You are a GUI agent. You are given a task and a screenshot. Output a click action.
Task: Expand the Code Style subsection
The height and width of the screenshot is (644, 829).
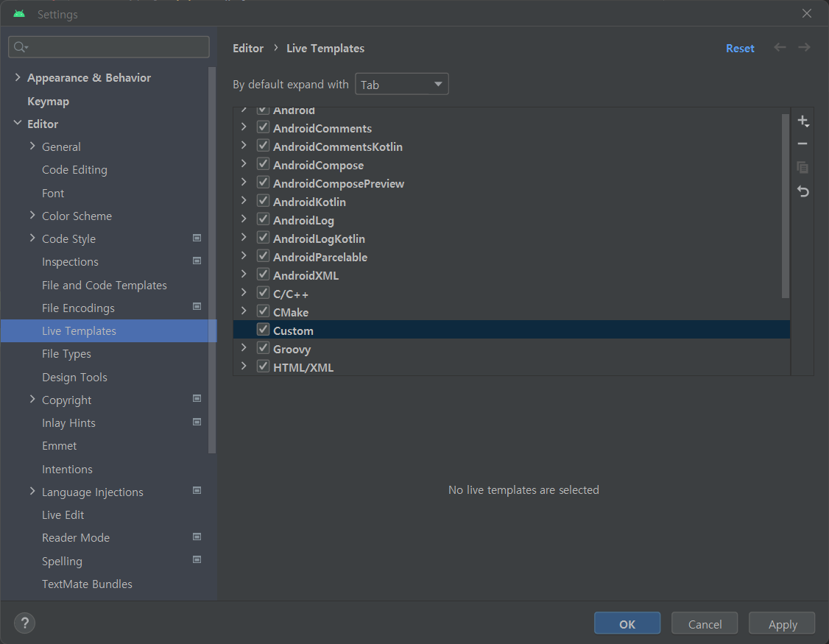coord(32,238)
